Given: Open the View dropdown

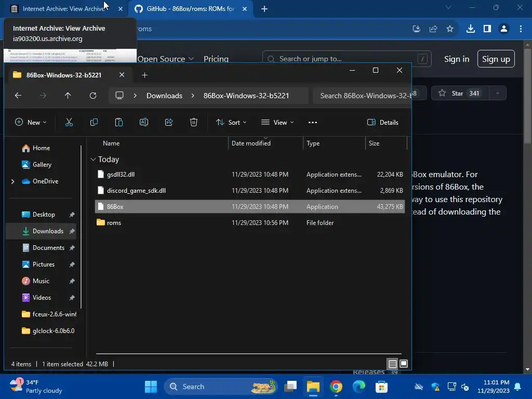Looking at the screenshot, I should tap(277, 123).
